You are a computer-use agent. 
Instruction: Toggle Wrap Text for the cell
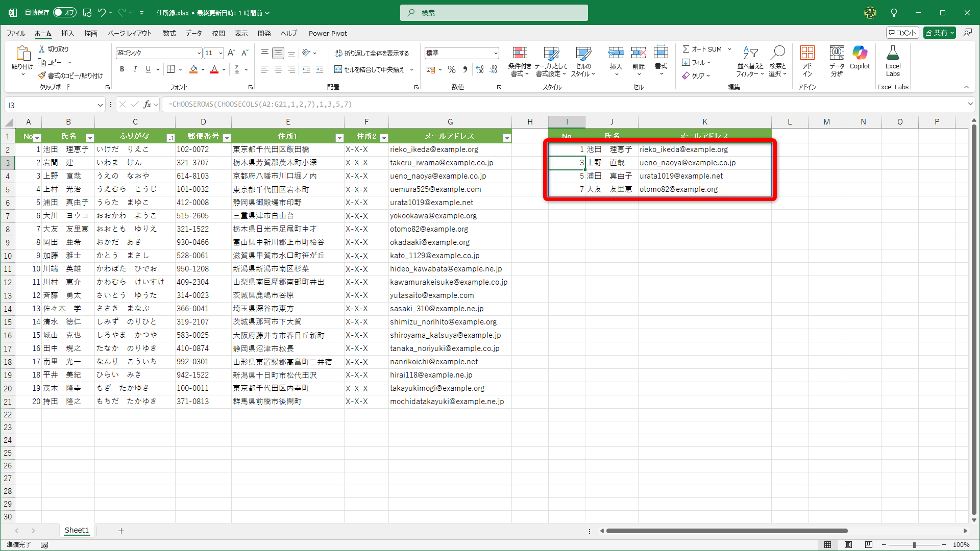372,53
